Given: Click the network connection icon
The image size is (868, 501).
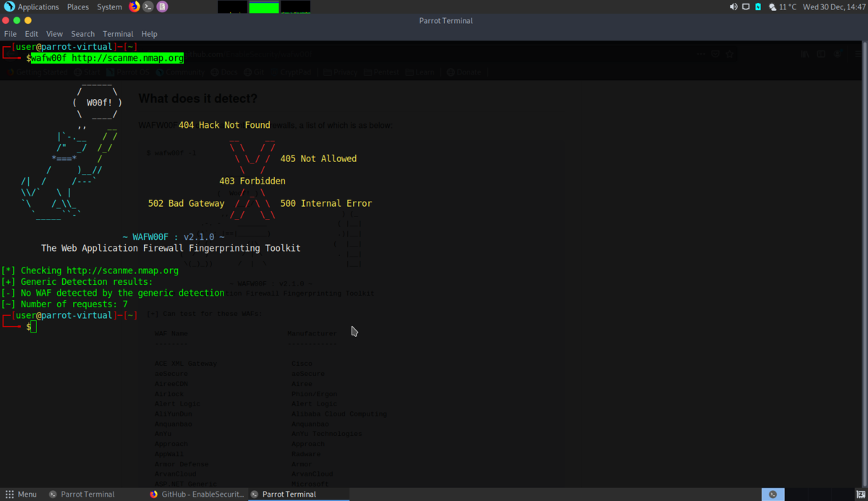Looking at the screenshot, I should [746, 7].
